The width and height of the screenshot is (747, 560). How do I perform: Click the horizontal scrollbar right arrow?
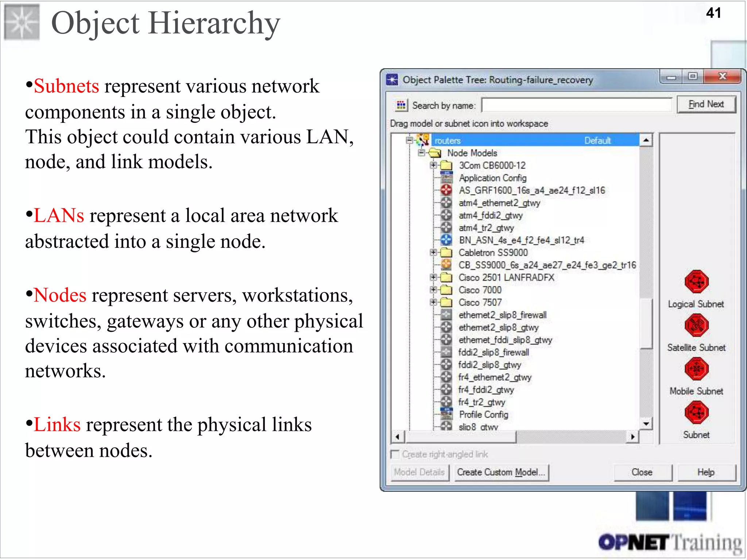633,436
